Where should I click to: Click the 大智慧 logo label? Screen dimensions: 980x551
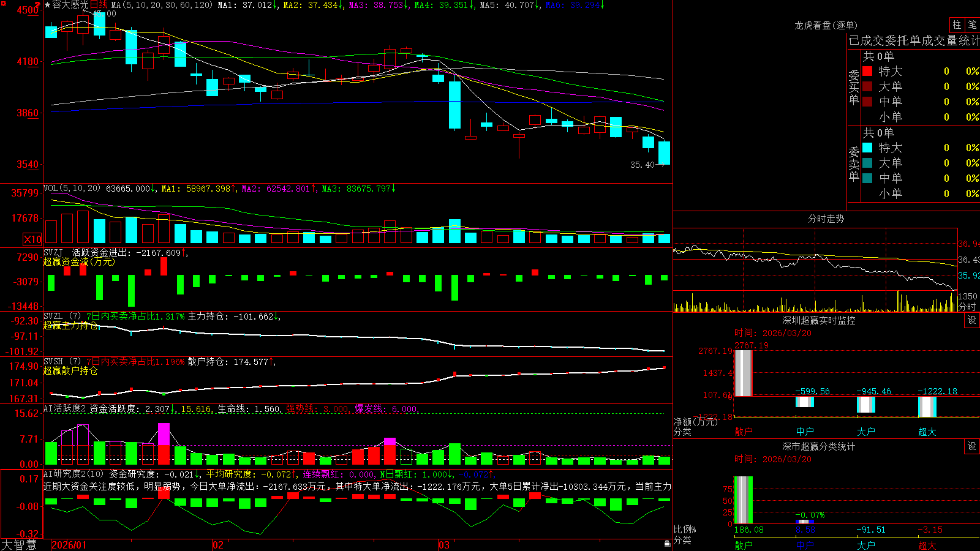click(x=19, y=545)
